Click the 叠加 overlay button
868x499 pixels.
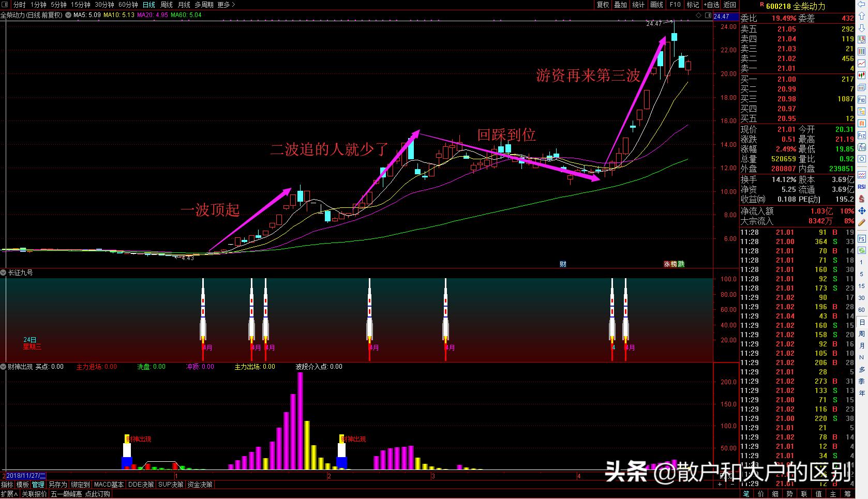tap(620, 5)
